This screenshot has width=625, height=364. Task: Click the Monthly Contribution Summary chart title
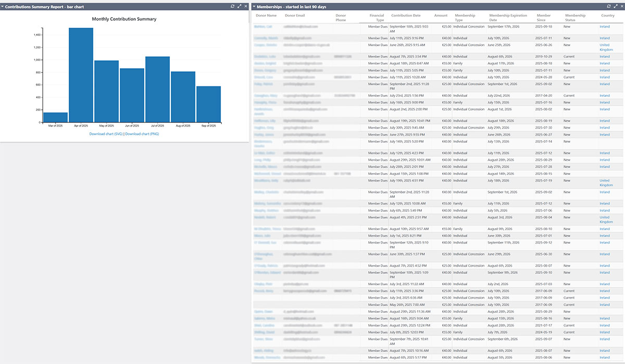point(124,19)
